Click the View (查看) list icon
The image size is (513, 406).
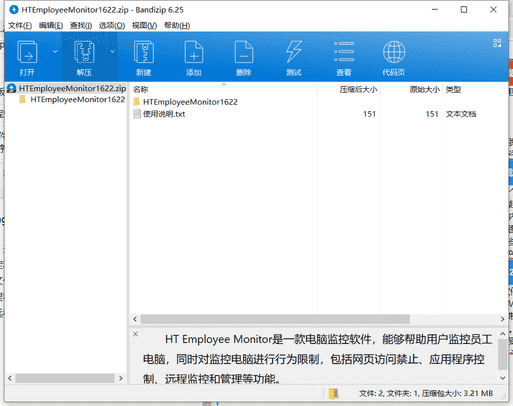pyautogui.click(x=344, y=52)
